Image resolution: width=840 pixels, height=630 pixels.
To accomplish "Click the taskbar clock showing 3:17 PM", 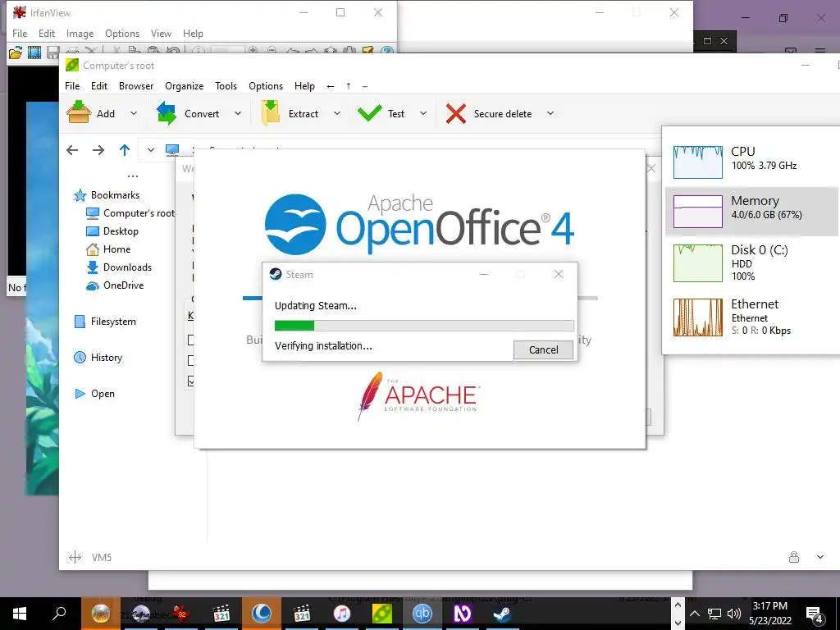I will tap(769, 614).
